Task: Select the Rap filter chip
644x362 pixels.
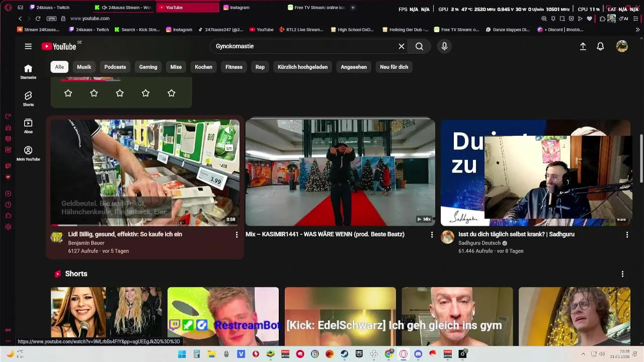Action: click(x=260, y=67)
